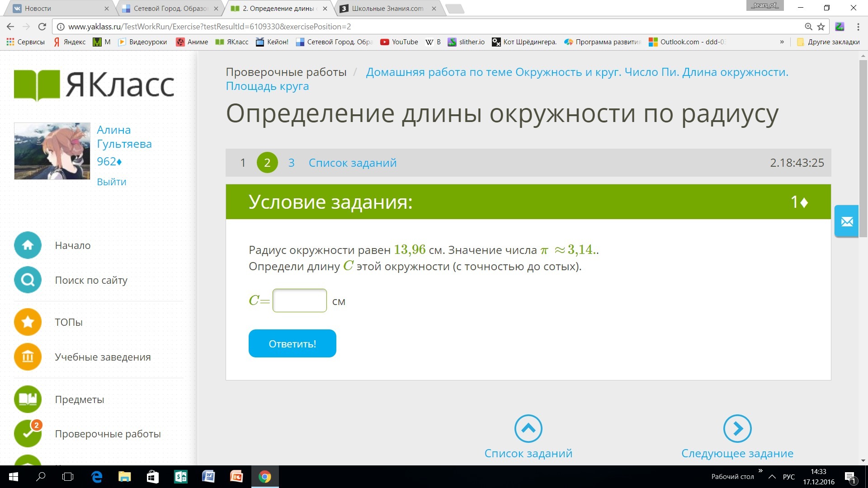The image size is (868, 488).
Task: Click the Выйти logout link
Action: [x=111, y=182]
